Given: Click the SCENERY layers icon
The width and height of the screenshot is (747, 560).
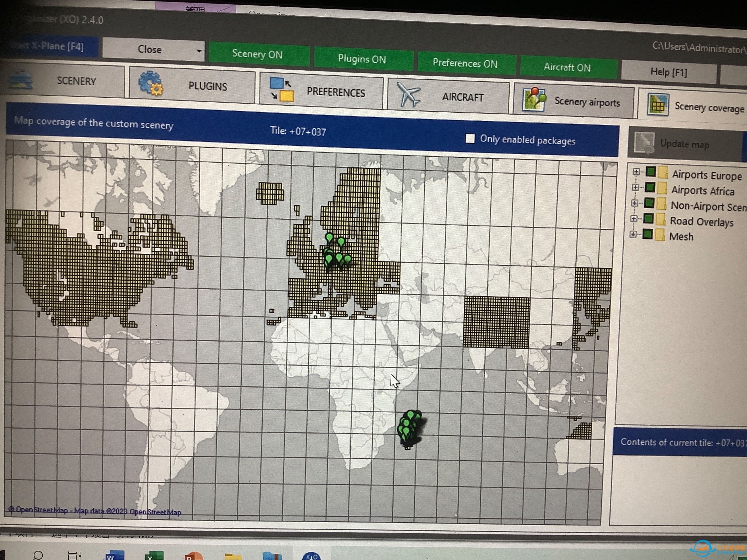Looking at the screenshot, I should pos(21,80).
